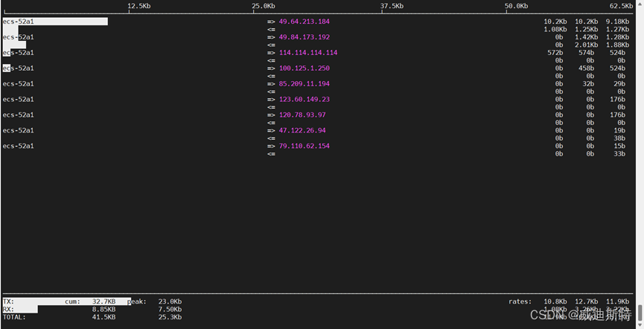Click ecs-52a1 host in the 49.64.213.184 row
644x329 pixels.
coord(19,22)
